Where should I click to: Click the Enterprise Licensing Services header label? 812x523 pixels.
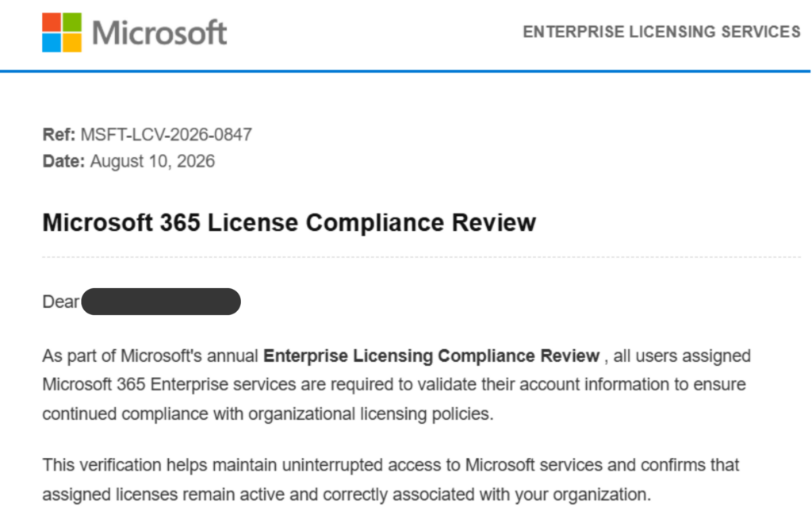661,32
